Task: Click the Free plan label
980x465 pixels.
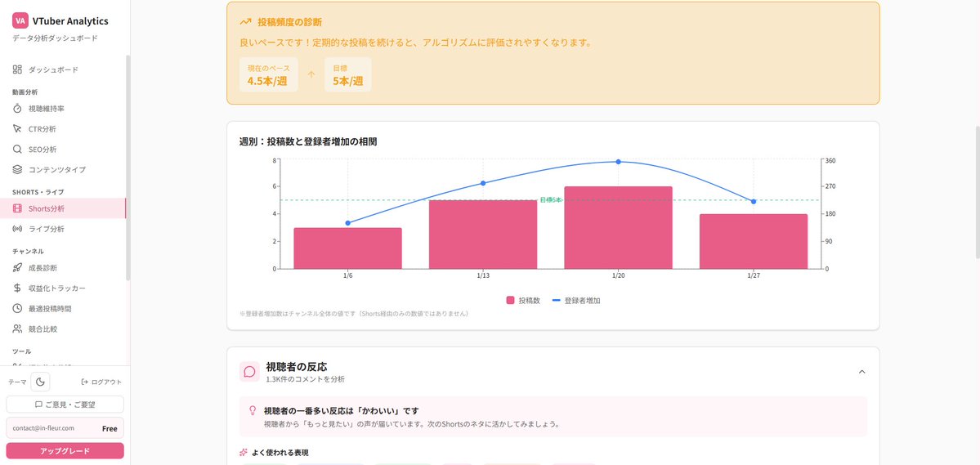Action: click(110, 429)
